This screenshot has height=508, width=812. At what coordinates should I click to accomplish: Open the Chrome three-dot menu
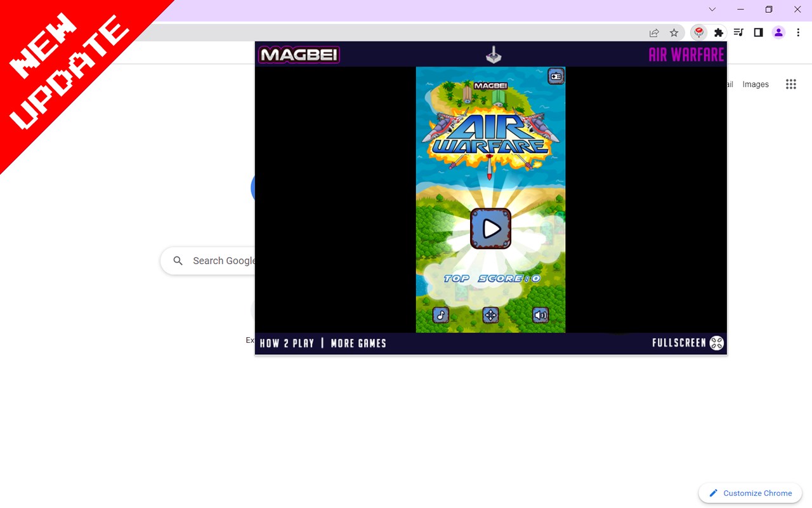(798, 32)
